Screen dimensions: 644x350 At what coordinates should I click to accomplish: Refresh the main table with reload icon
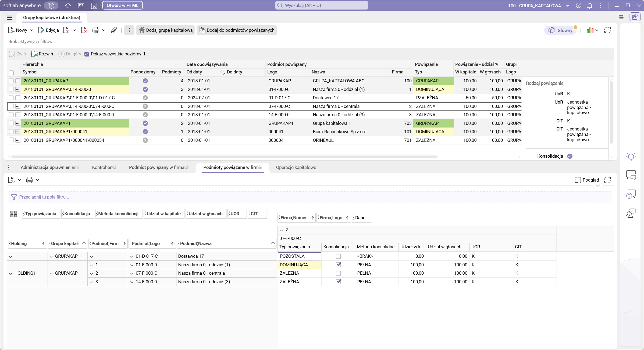coord(607,30)
